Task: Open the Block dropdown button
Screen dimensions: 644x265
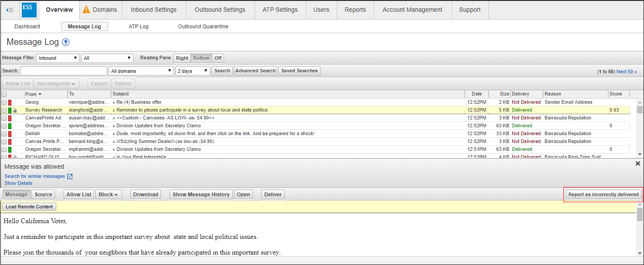Action: pos(109,194)
